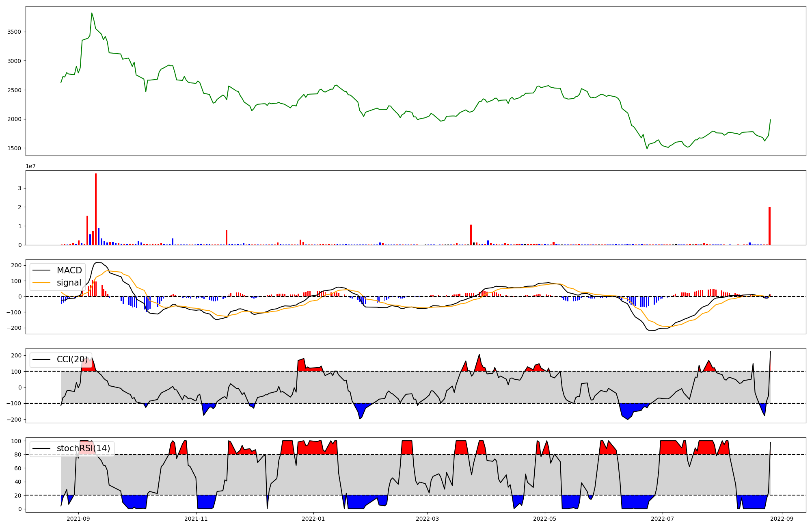
Task: Click the 80 tick on stochRSI axis
Action: (18, 454)
